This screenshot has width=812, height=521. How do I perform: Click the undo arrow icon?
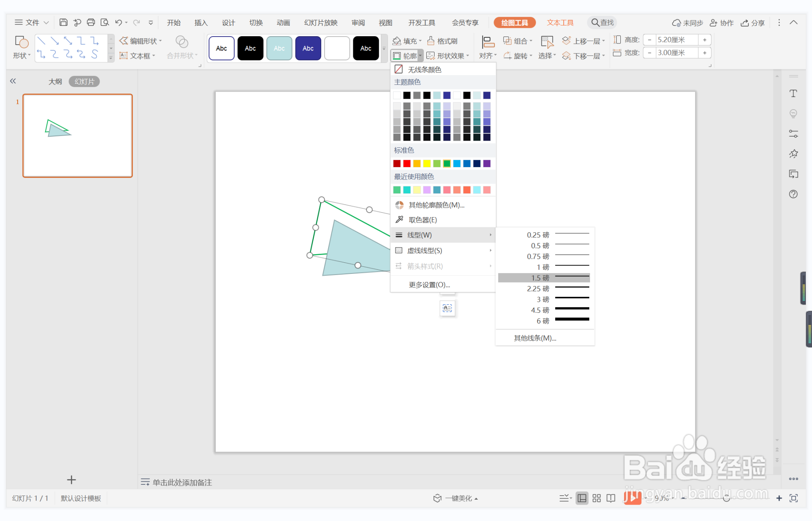point(118,22)
